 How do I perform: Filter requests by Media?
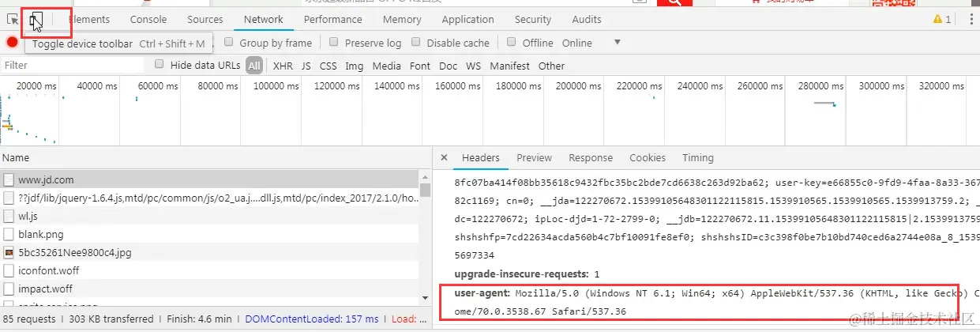(x=387, y=66)
